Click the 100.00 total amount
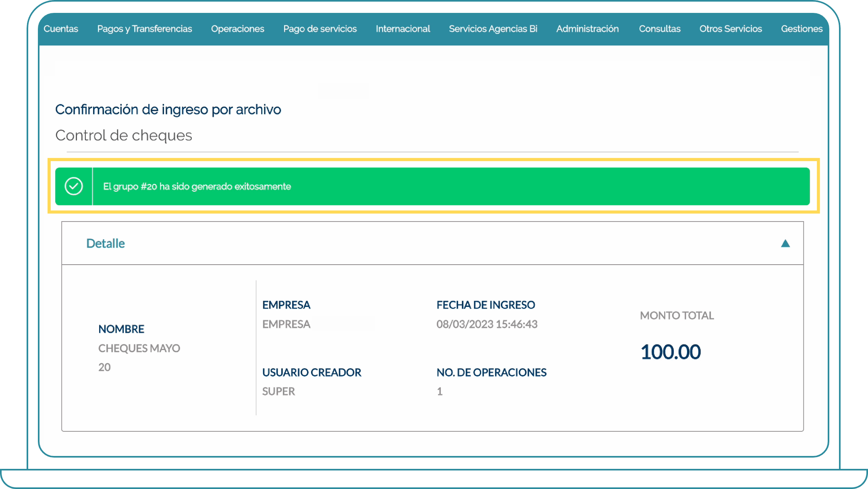Viewport: 868px width, 489px height. point(671,352)
